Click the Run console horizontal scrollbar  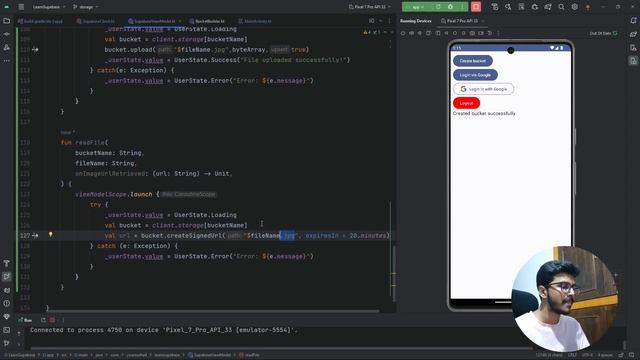point(282,349)
